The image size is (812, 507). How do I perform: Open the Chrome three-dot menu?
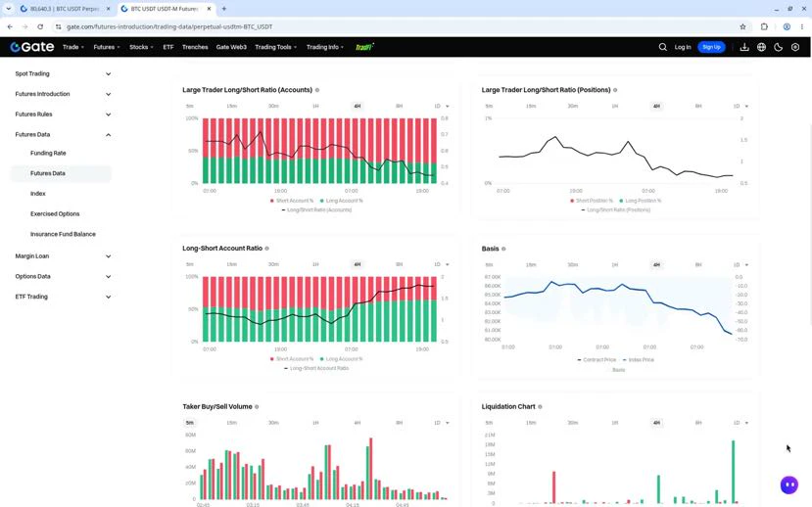pos(801,26)
